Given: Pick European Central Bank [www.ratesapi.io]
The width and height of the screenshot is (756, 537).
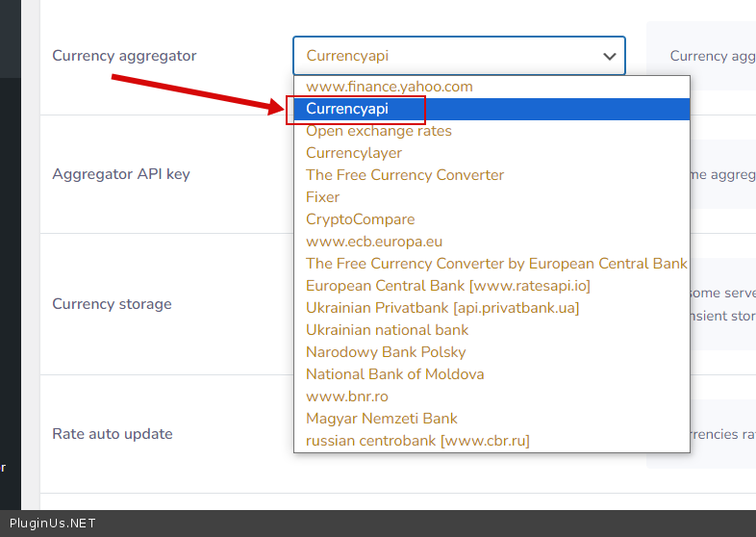Looking at the screenshot, I should coord(448,286).
